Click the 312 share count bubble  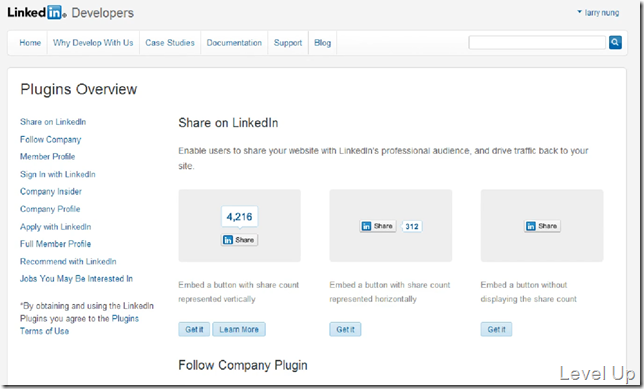412,226
